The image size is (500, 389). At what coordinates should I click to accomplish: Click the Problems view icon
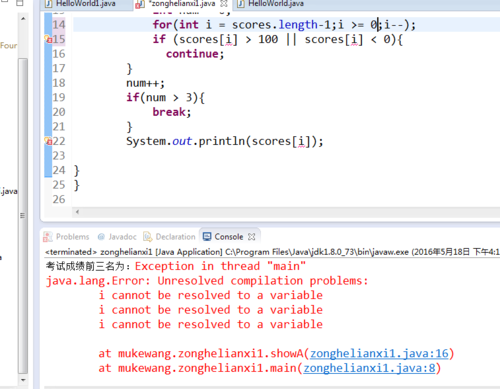pos(48,237)
